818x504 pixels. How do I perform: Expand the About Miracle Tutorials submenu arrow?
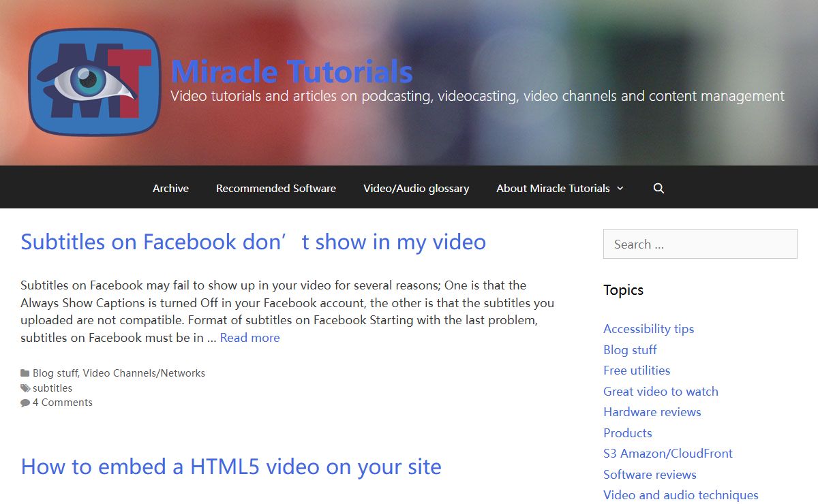point(620,188)
